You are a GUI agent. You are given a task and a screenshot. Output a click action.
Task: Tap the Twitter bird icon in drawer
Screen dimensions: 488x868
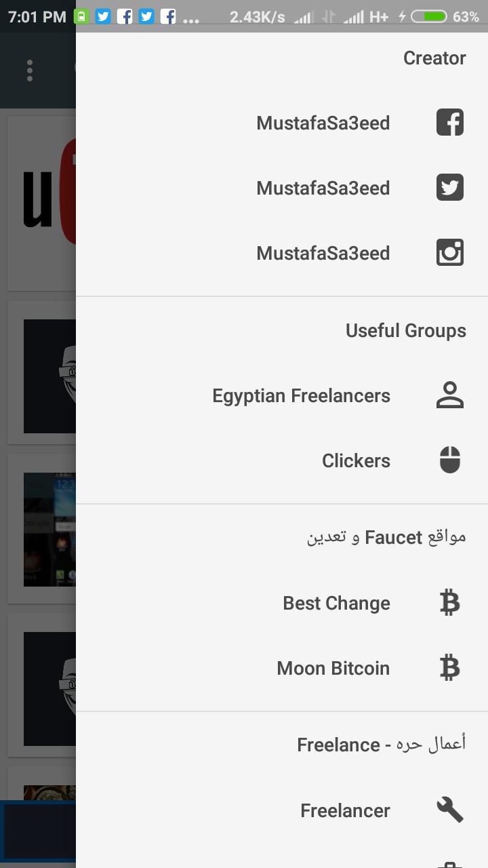point(450,188)
